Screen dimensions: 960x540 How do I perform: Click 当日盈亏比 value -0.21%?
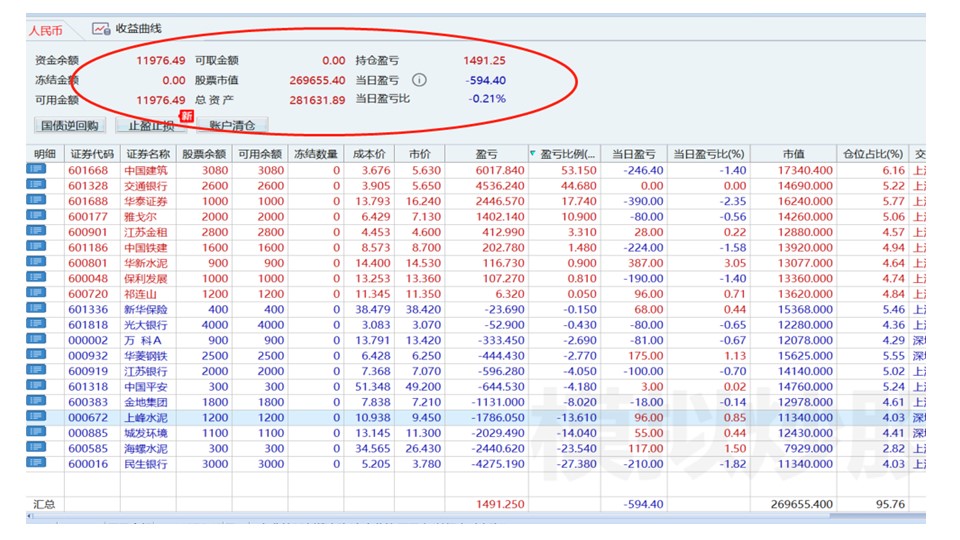(x=487, y=99)
